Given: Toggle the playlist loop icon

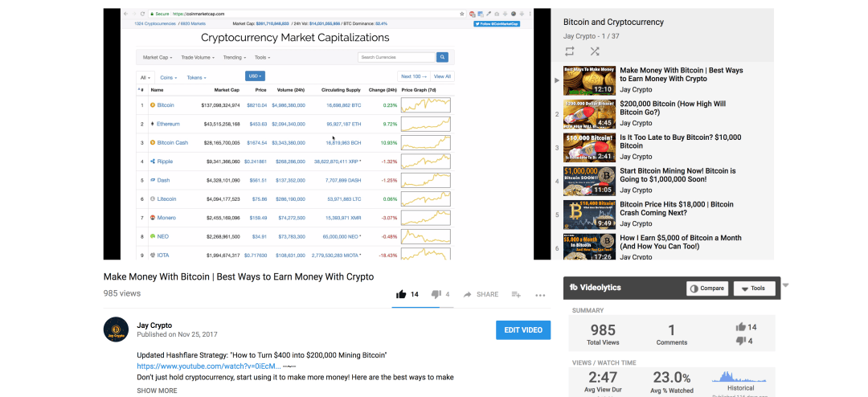Looking at the screenshot, I should [570, 51].
